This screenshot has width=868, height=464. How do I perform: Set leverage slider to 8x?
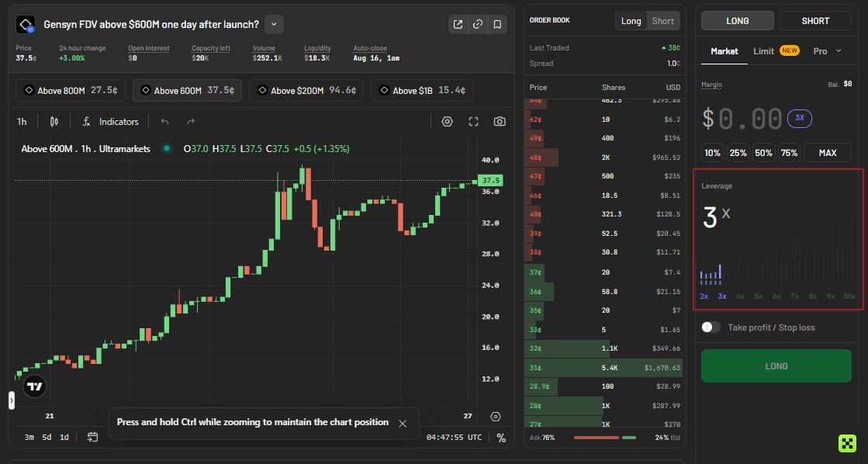tap(813, 296)
